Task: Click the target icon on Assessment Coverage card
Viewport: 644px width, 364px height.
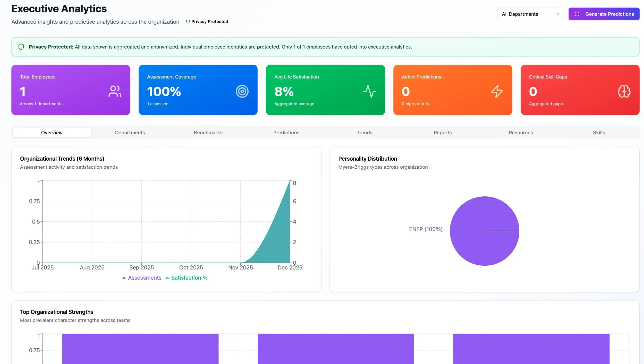Action: 242,91
